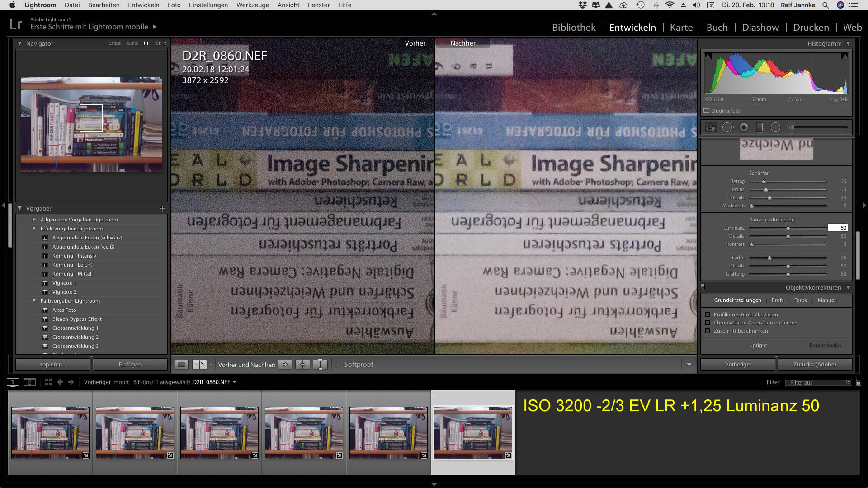Enable Chromatische Aberration entfernen

point(708,323)
